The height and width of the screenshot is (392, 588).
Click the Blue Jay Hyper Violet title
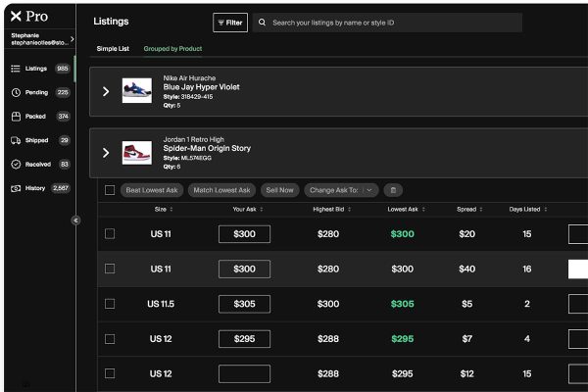point(201,87)
